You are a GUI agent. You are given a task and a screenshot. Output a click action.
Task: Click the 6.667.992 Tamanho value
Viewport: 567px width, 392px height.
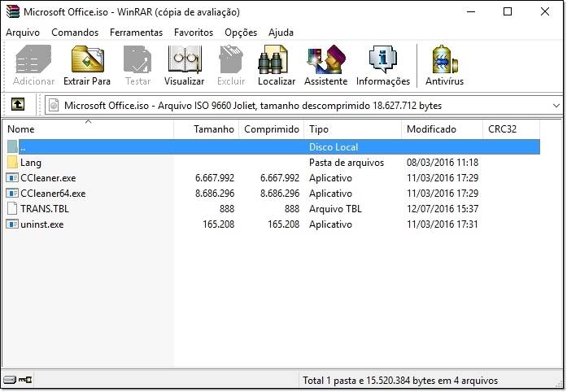coord(215,178)
